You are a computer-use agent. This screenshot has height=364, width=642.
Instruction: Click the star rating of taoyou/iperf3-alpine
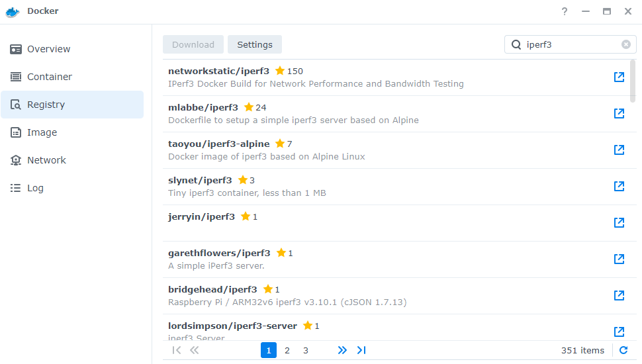click(284, 144)
